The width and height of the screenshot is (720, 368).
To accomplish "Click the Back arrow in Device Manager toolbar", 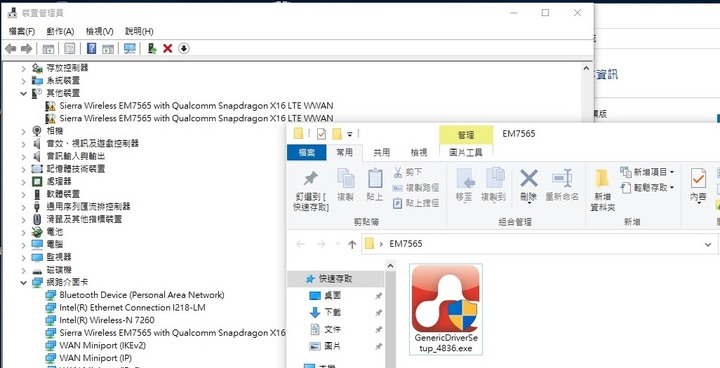I will tap(11, 48).
